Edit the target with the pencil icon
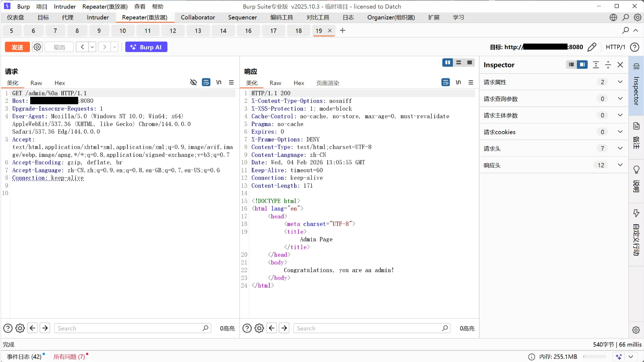 [x=592, y=47]
